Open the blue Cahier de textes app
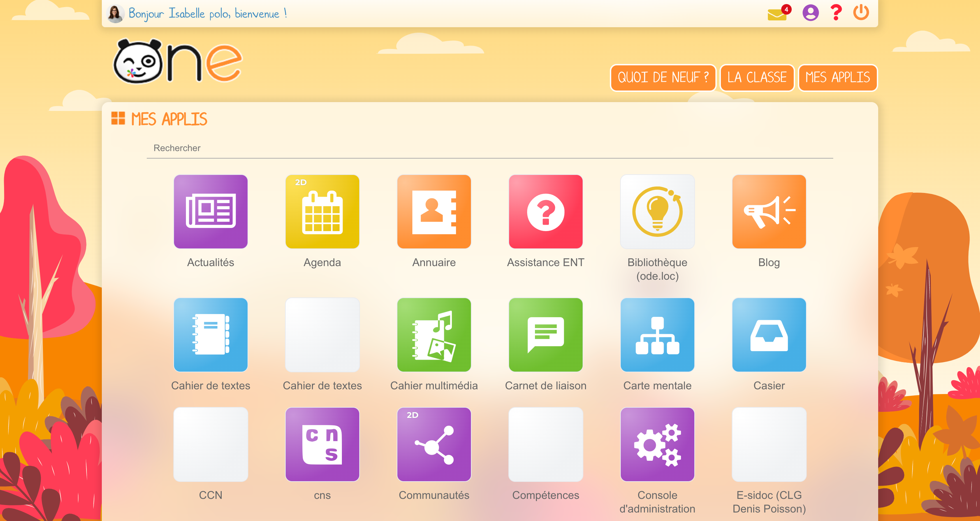The width and height of the screenshot is (980, 521). (x=210, y=335)
